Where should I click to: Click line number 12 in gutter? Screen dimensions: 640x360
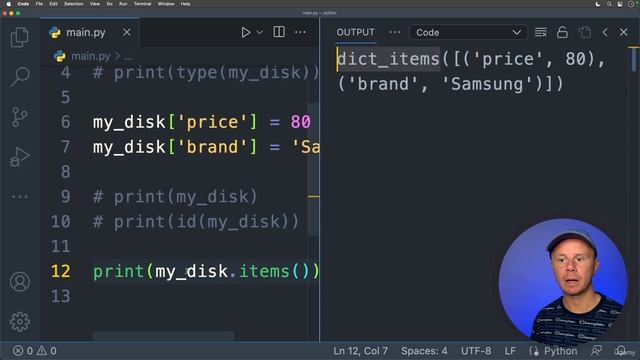61,271
